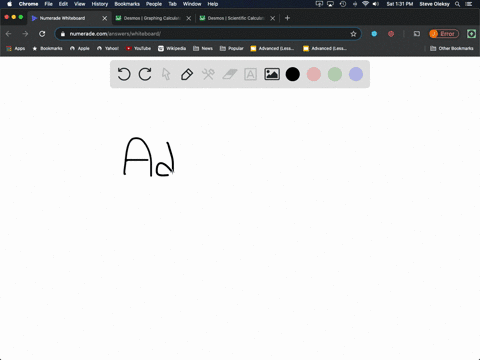The width and height of the screenshot is (480, 360).
Task: Open the first Advanced (Less... bookmark
Action: coord(272,48)
